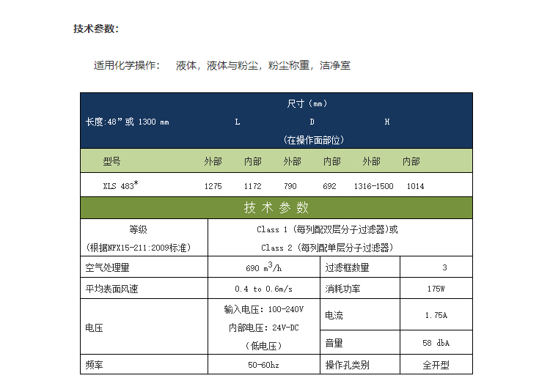The width and height of the screenshot is (550, 392).
Task: Click the value 1014
Action: [x=415, y=186]
